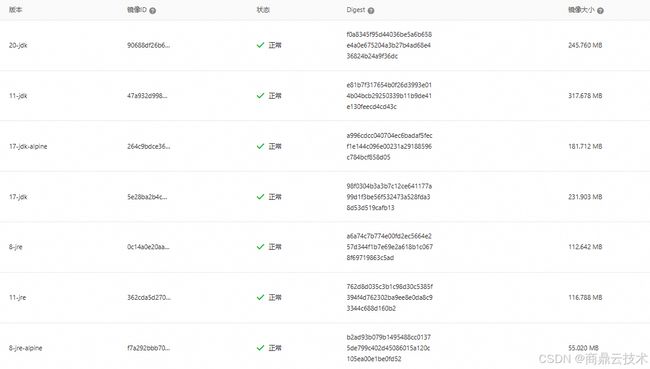
Task: Click version tag 11-jre
Action: pos(17,298)
